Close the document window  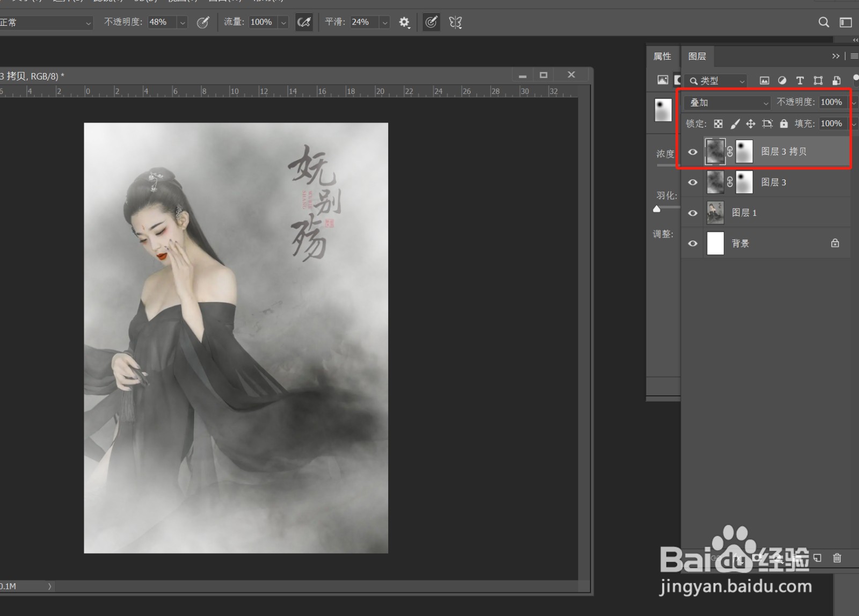coord(571,75)
